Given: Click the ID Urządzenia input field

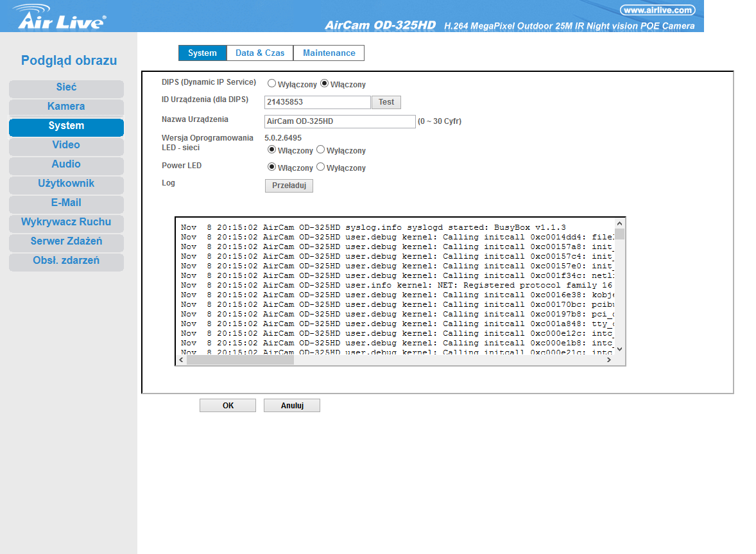Looking at the screenshot, I should [x=317, y=102].
